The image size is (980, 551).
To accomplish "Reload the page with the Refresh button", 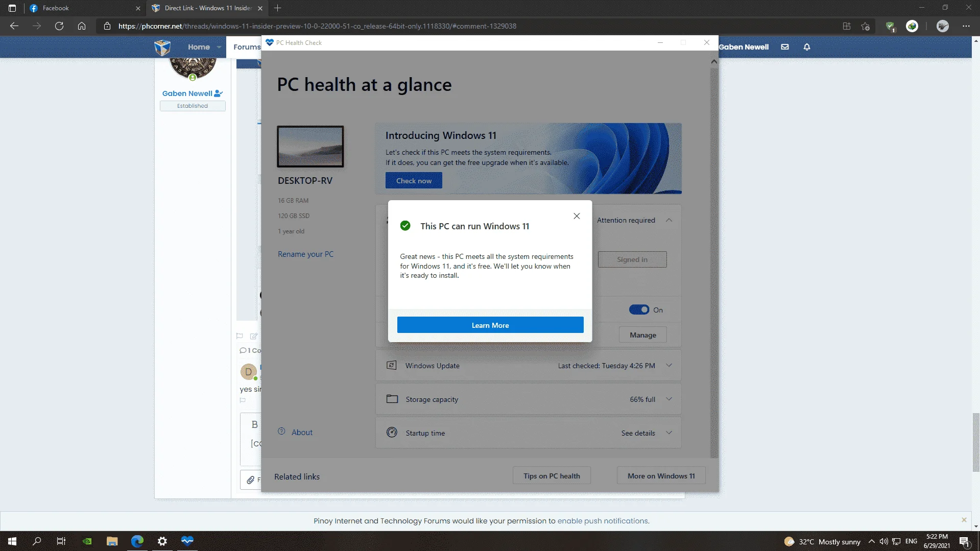I will (x=59, y=26).
